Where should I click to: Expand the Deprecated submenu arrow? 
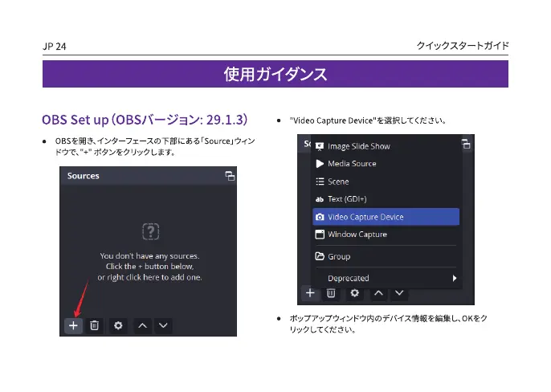(454, 278)
